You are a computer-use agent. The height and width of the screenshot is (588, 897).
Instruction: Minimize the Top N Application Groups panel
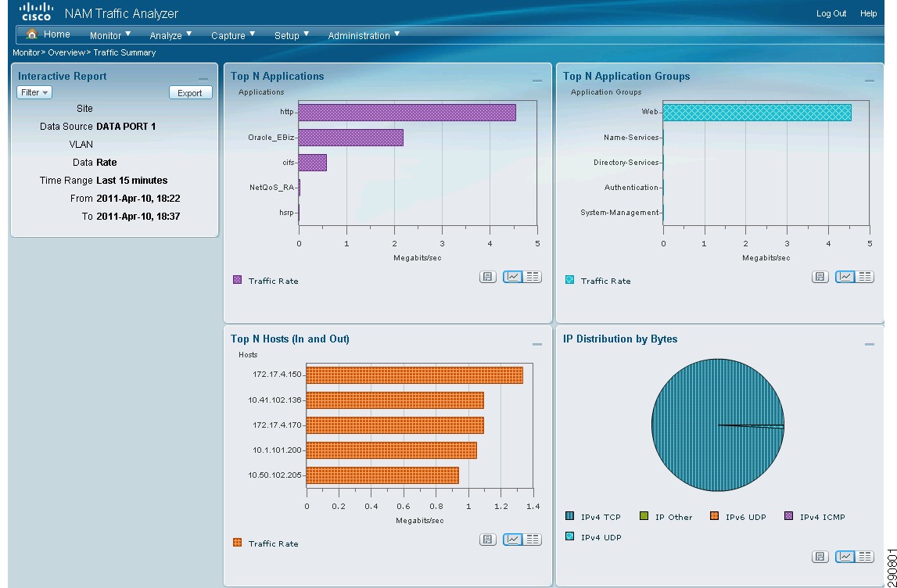[x=869, y=81]
